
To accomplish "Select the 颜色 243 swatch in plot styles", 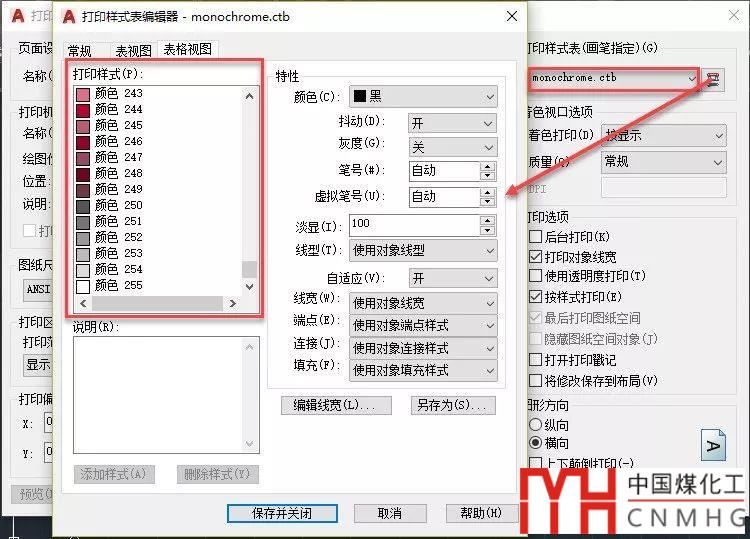I will click(x=83, y=94).
